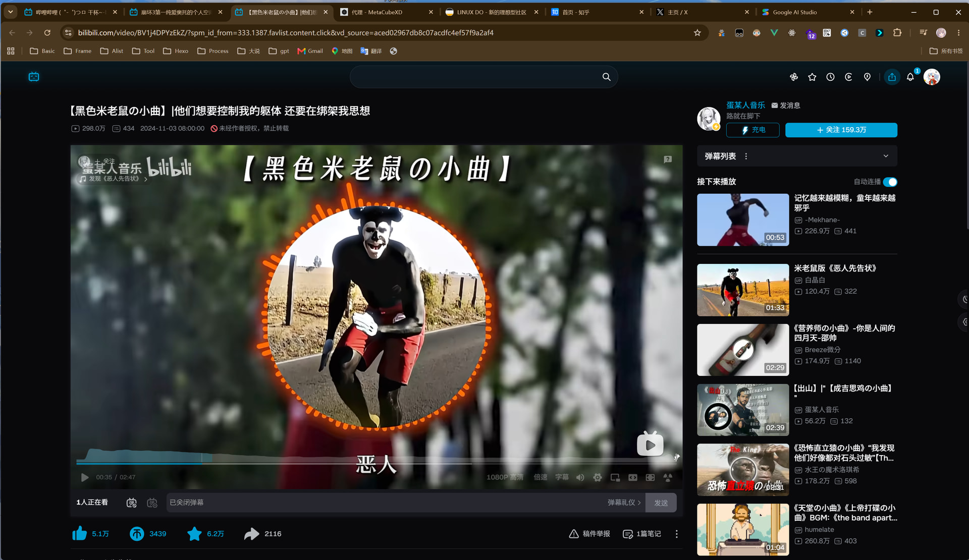Image resolution: width=969 pixels, height=560 pixels.
Task: Open 弹幕列表 three-dot options
Action: pyautogui.click(x=746, y=156)
